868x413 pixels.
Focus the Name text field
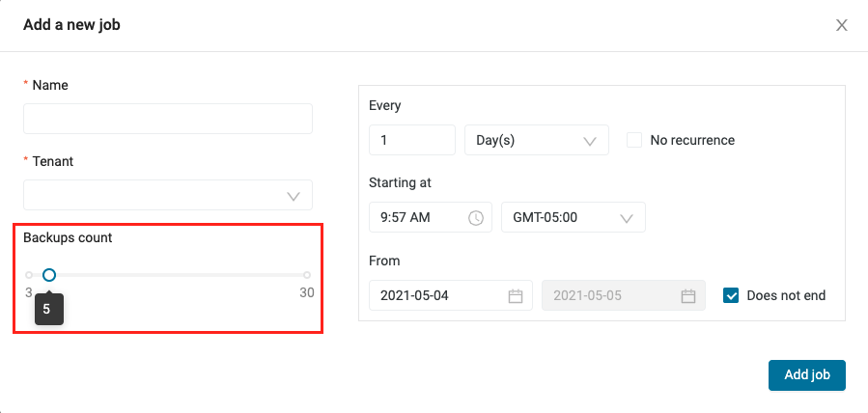tap(168, 119)
